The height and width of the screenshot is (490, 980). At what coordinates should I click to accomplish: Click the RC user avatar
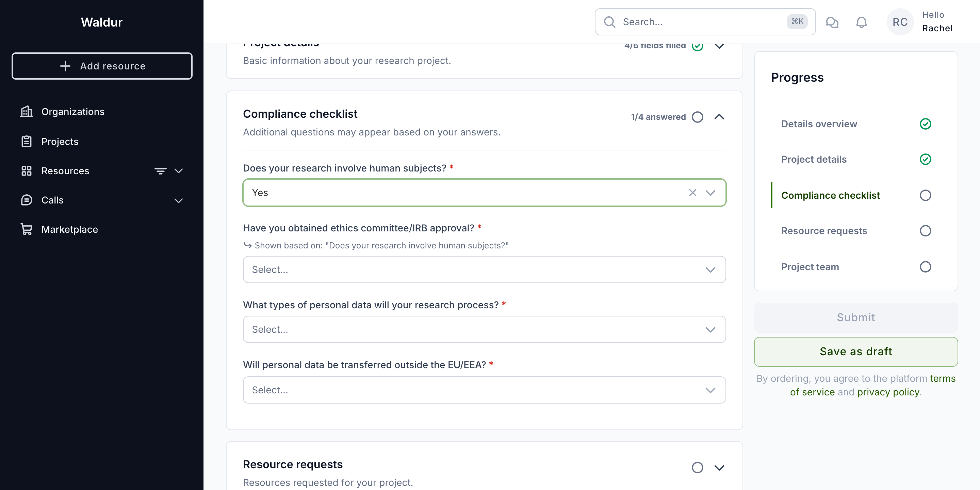tap(900, 22)
